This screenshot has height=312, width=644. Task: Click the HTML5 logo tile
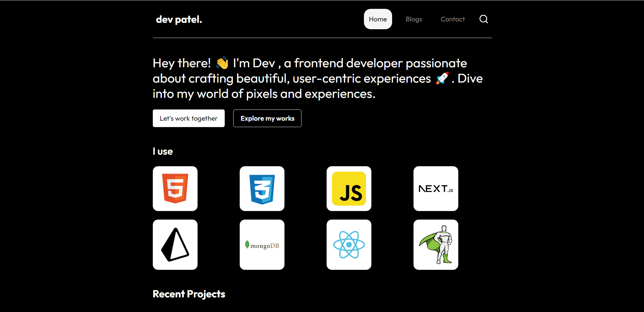175,189
